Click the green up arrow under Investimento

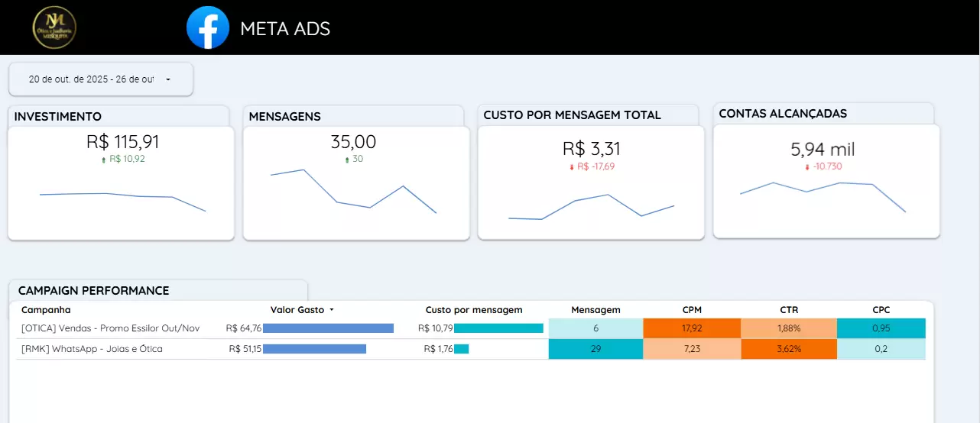click(x=103, y=160)
